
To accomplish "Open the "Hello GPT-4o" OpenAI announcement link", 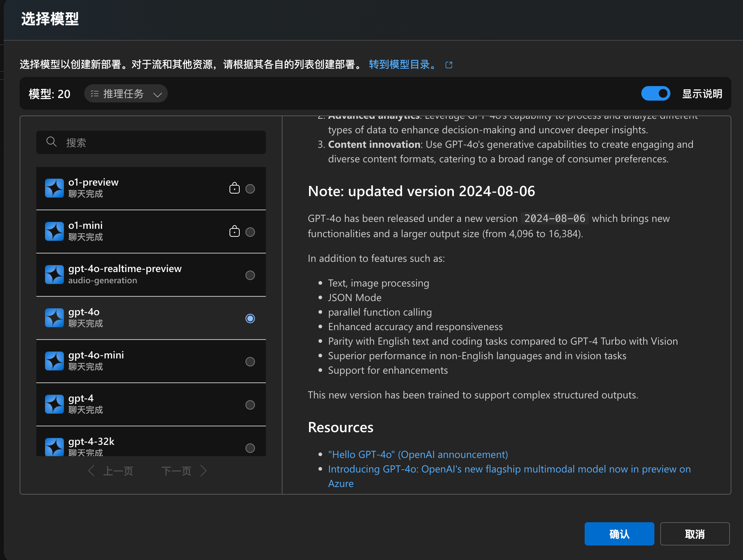I will pos(418,455).
